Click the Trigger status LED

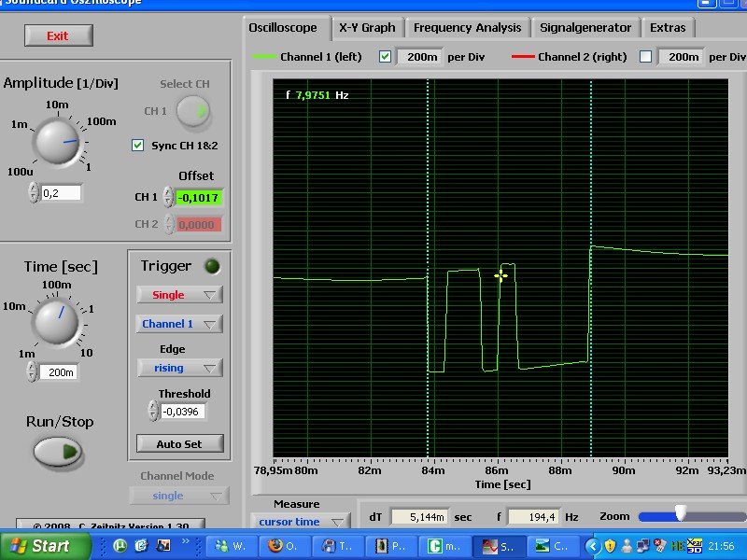click(x=212, y=267)
